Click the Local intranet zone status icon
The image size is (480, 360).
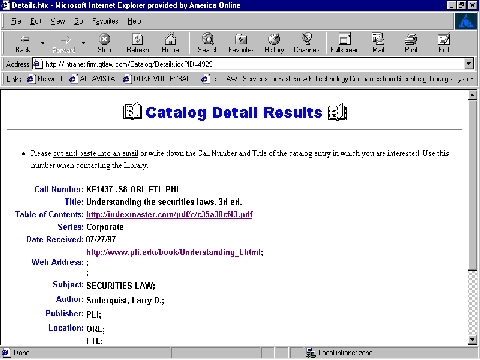tap(311, 353)
